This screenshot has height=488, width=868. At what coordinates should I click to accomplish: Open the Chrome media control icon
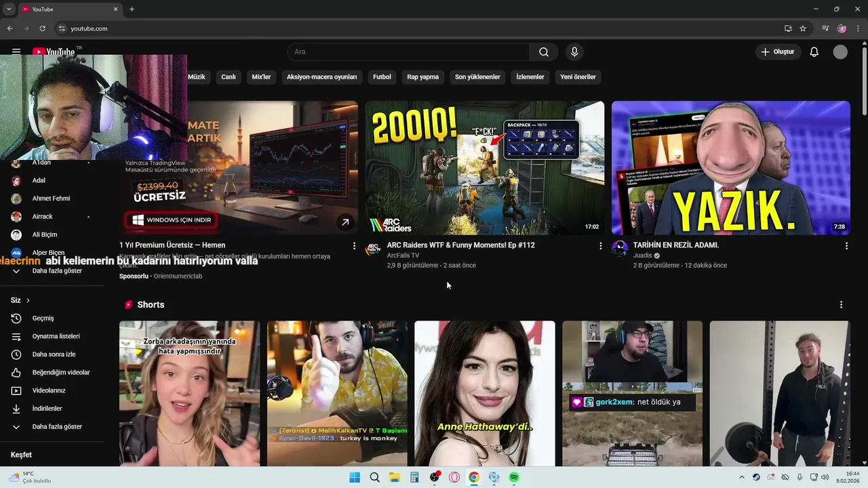click(x=825, y=28)
